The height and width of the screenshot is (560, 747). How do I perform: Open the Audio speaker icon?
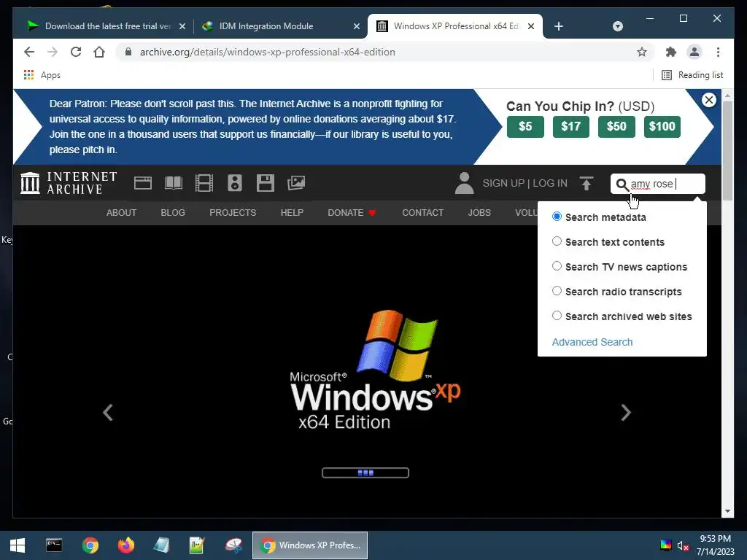[235, 183]
